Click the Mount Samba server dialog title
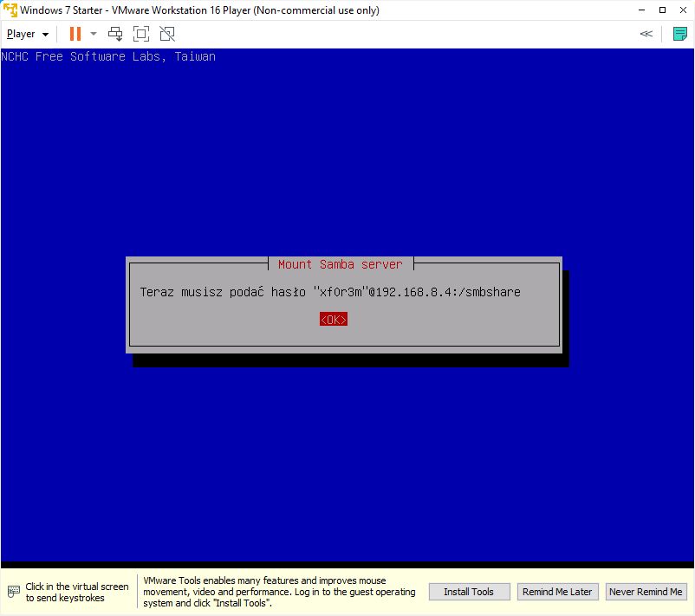 coord(340,264)
